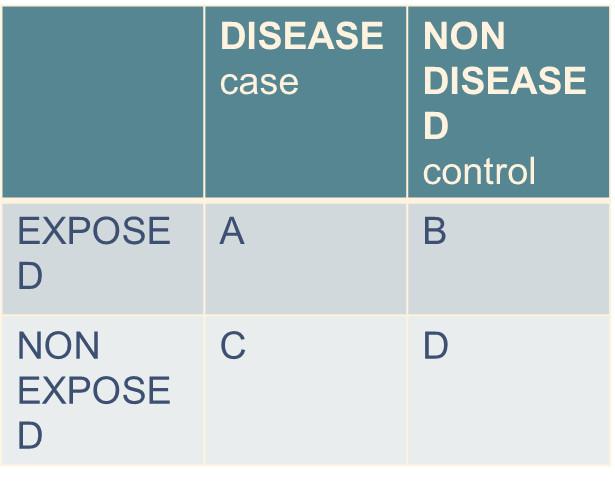This screenshot has height=481, width=615.
Task: Select value B under the control column
Action: [x=435, y=232]
